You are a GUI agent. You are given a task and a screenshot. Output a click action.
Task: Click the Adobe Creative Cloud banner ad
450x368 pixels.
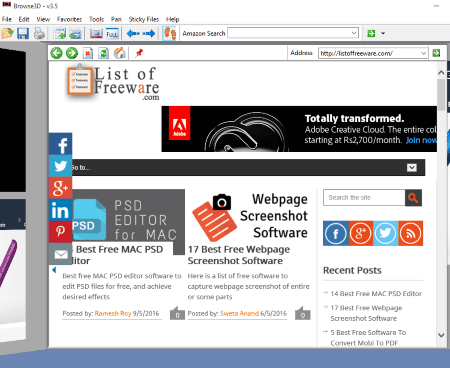point(299,129)
